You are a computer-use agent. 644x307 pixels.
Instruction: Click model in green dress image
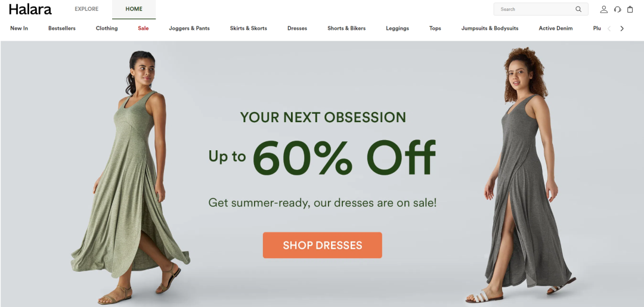[130, 177]
